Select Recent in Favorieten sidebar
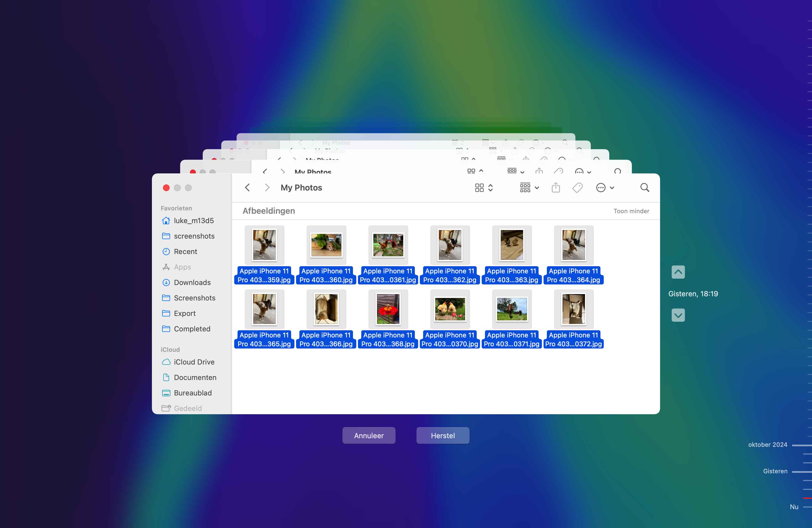 pyautogui.click(x=186, y=252)
